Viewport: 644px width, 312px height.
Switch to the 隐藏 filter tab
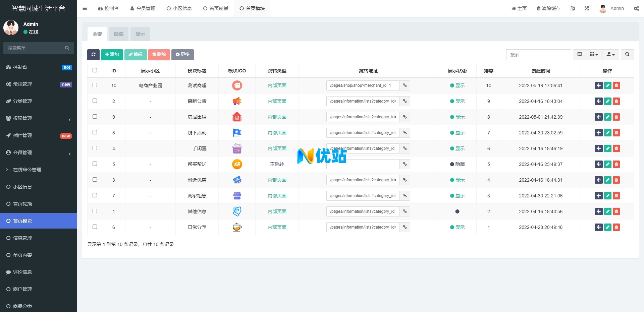coord(119,34)
